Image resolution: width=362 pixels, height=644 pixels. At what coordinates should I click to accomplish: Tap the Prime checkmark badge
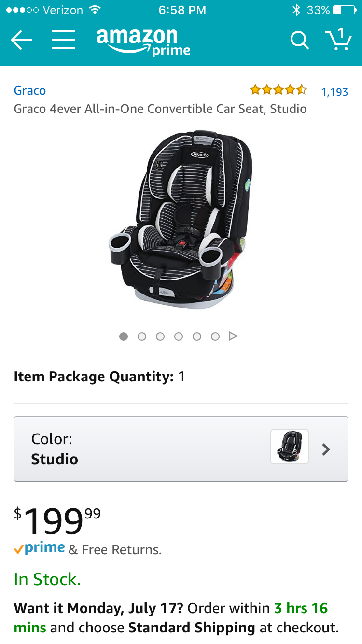(40, 548)
